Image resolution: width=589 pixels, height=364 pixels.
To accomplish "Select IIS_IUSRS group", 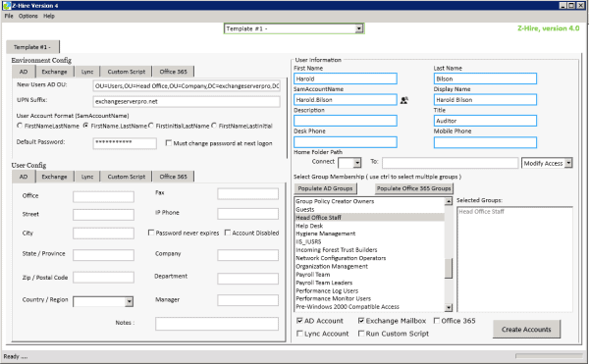I will pos(370,241).
